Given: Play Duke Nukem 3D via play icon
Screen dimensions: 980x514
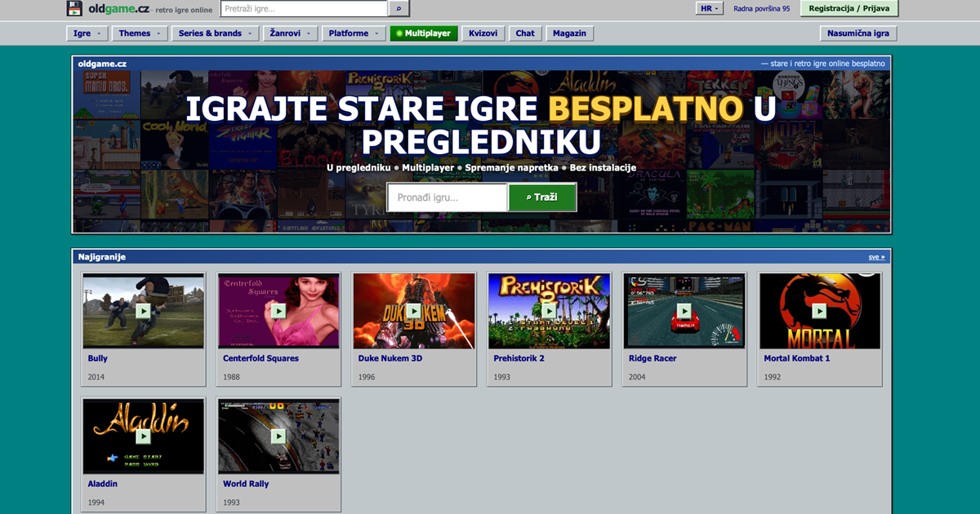Looking at the screenshot, I should [x=413, y=311].
